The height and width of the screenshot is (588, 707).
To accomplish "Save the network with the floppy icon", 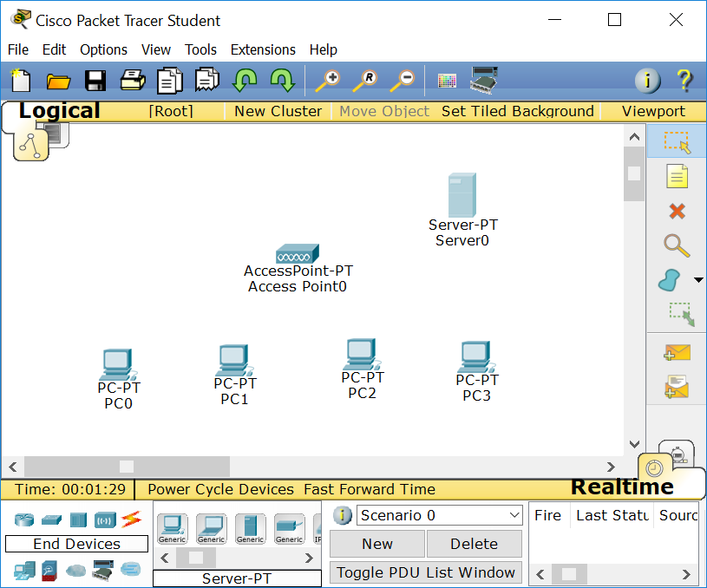I will click(95, 82).
